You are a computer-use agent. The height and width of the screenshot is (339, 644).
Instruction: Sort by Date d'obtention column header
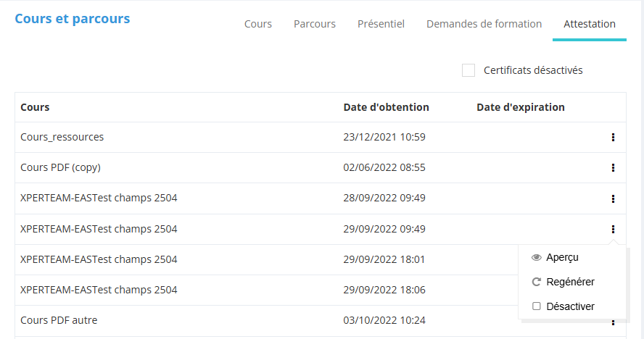coord(386,107)
